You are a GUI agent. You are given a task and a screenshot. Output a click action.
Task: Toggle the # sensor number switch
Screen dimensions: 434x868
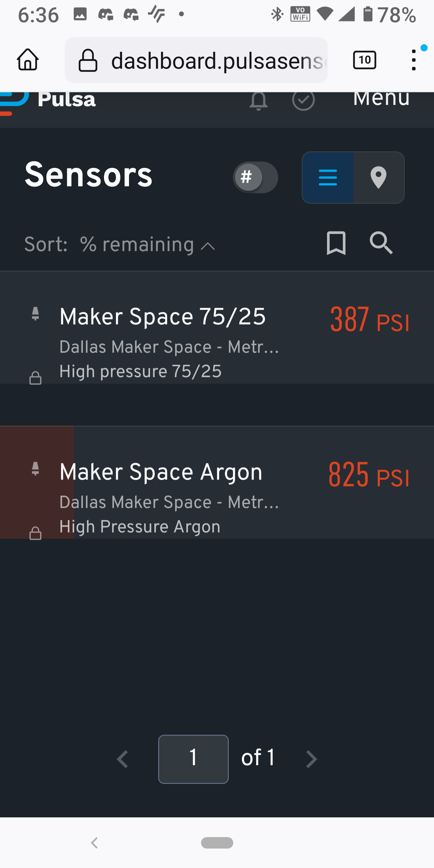pyautogui.click(x=255, y=177)
